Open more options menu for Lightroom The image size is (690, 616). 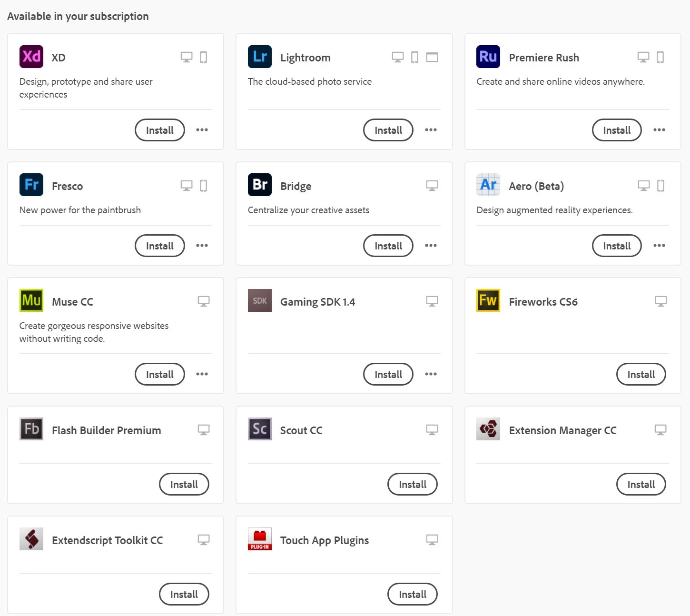click(431, 130)
